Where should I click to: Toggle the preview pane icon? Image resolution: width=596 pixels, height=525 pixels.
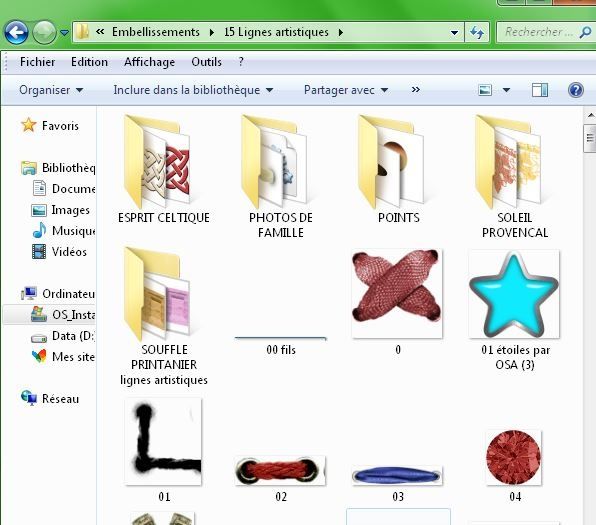[540, 90]
